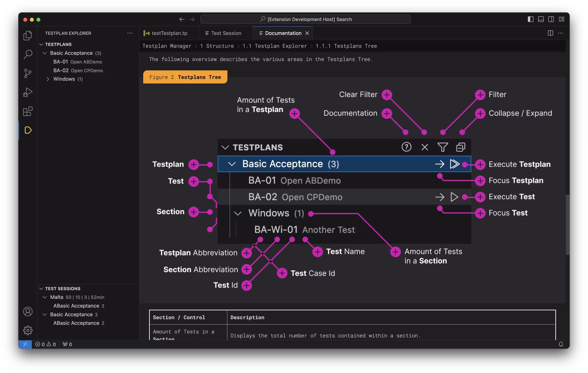The height and width of the screenshot is (373, 588).
Task: Select ABasic Acceptance 2 under Basic Acceptance
Action: (x=88, y=323)
